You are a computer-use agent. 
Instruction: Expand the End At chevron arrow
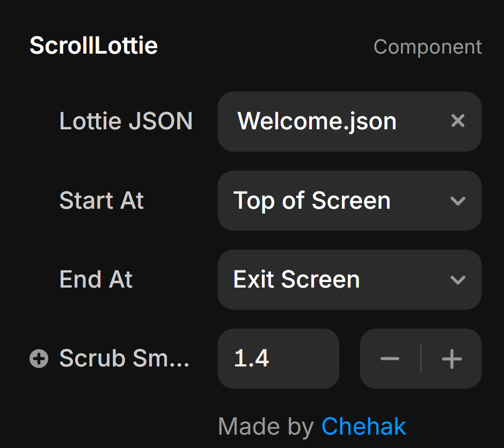tap(458, 280)
